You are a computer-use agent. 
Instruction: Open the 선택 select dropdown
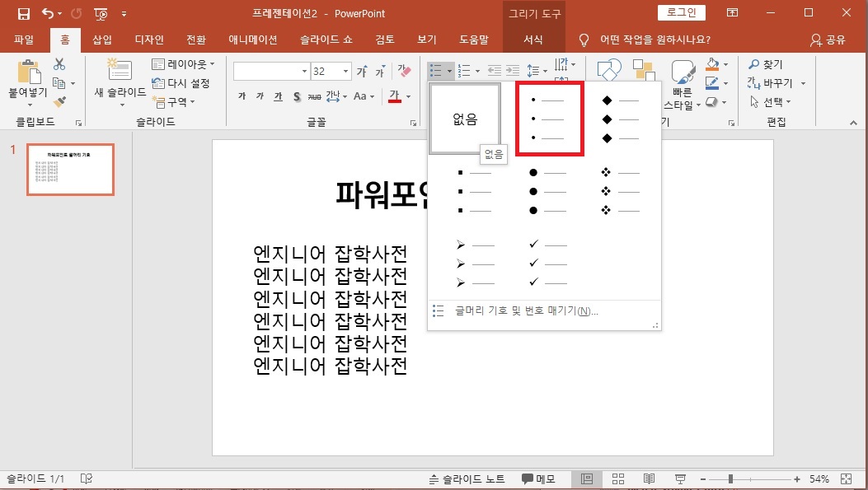click(771, 102)
